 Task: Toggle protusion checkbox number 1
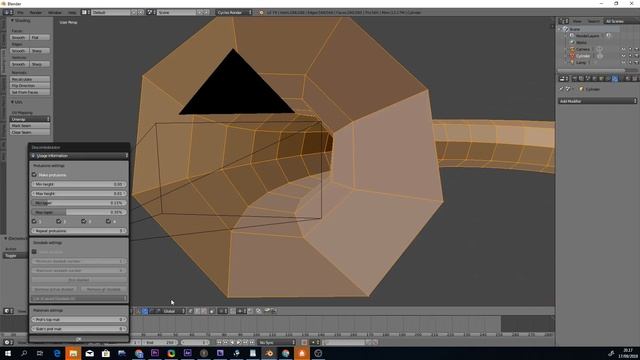34,221
